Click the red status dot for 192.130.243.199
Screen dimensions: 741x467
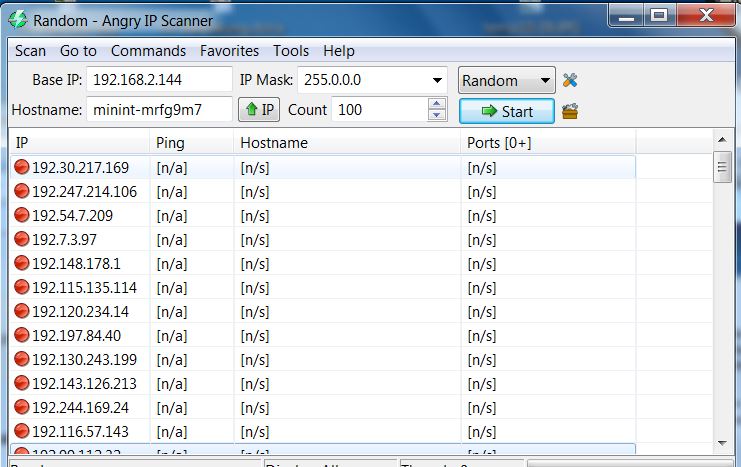(x=22, y=359)
